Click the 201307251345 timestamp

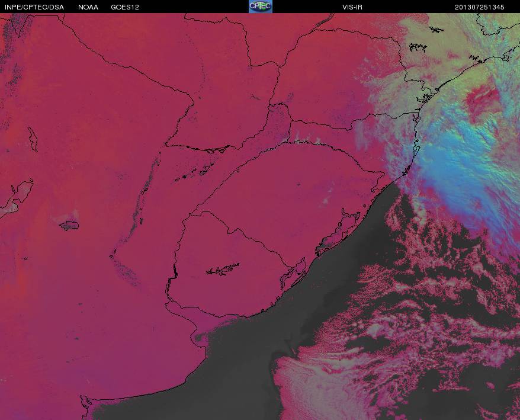click(x=479, y=7)
